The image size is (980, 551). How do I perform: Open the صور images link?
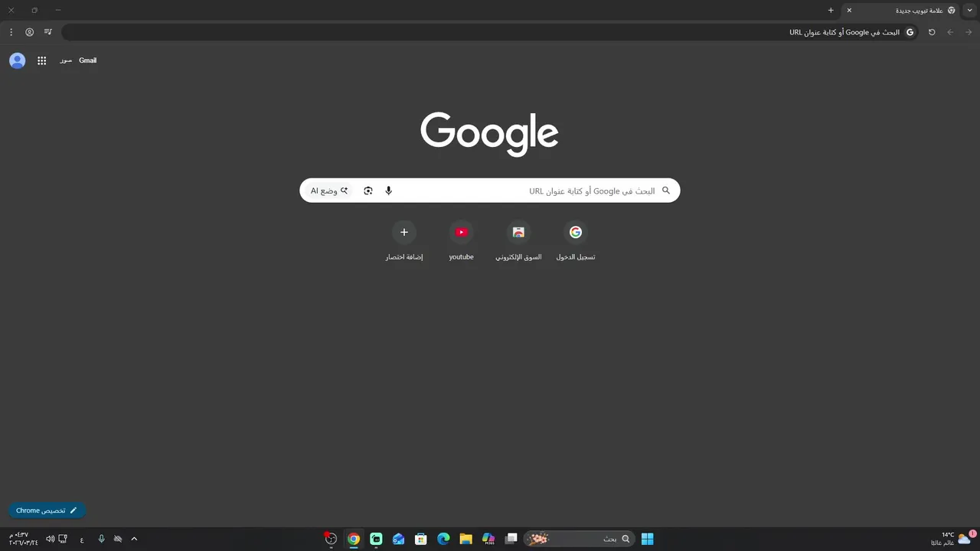[x=66, y=60]
